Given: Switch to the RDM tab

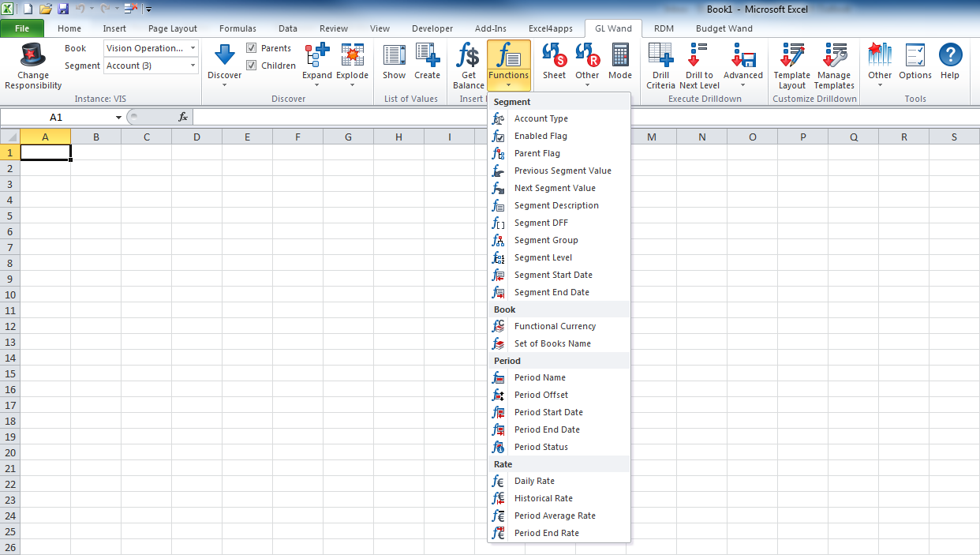Looking at the screenshot, I should 664,28.
